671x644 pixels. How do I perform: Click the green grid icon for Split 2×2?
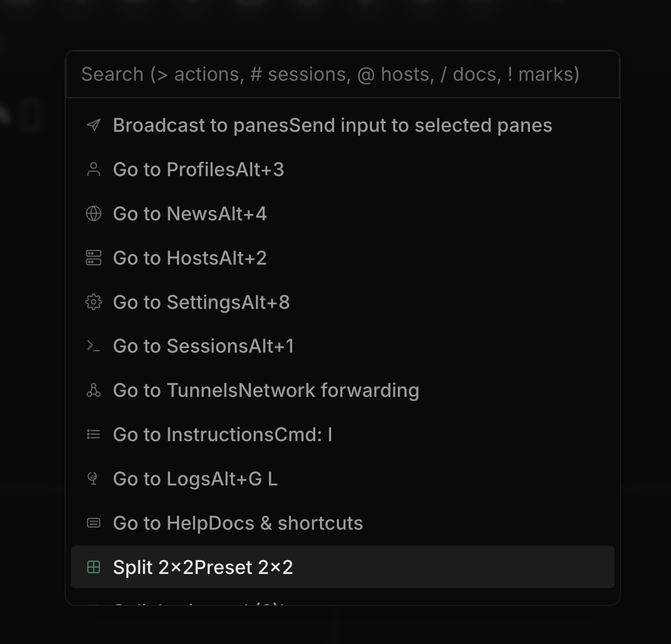pos(93,567)
